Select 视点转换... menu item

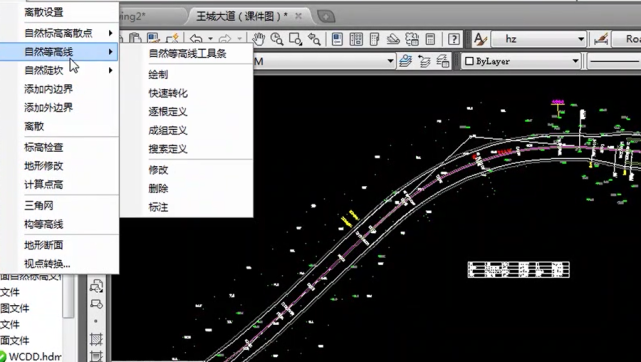(47, 264)
